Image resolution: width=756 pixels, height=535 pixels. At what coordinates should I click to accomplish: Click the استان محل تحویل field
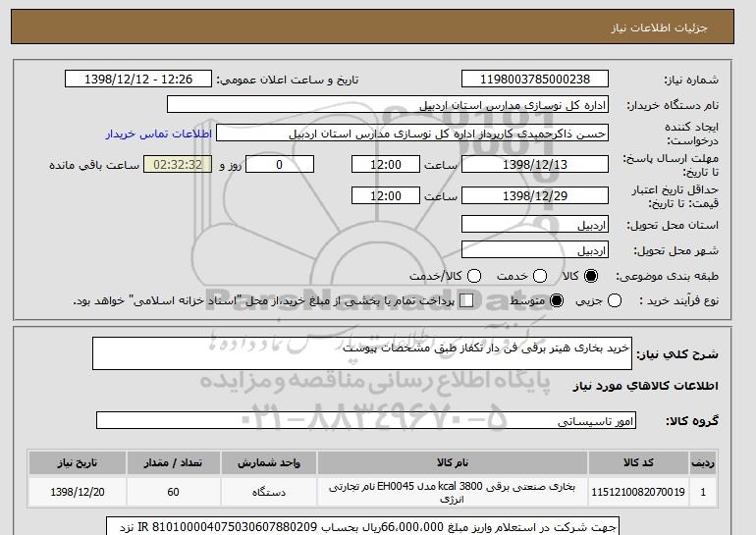click(x=535, y=225)
